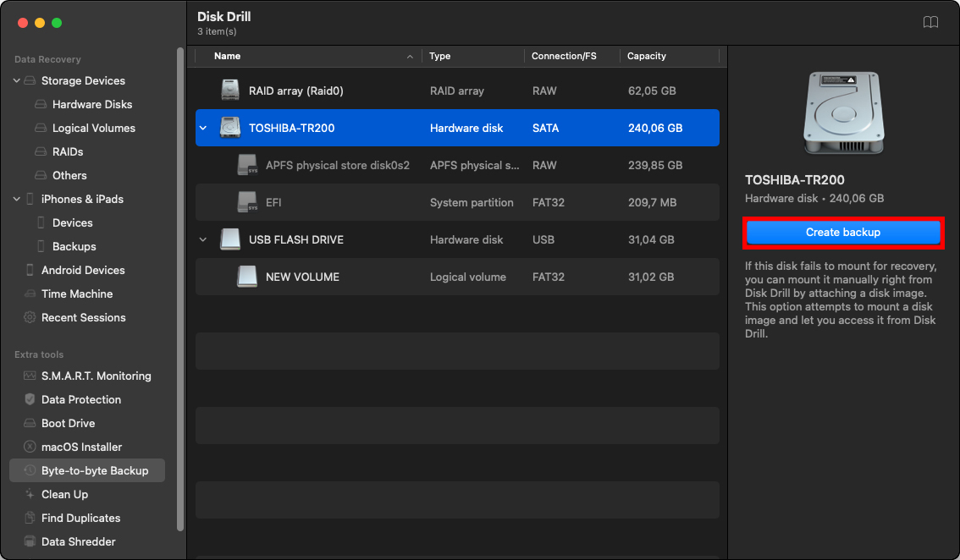The width and height of the screenshot is (960, 560).
Task: Sort list by Type column
Action: (x=439, y=56)
